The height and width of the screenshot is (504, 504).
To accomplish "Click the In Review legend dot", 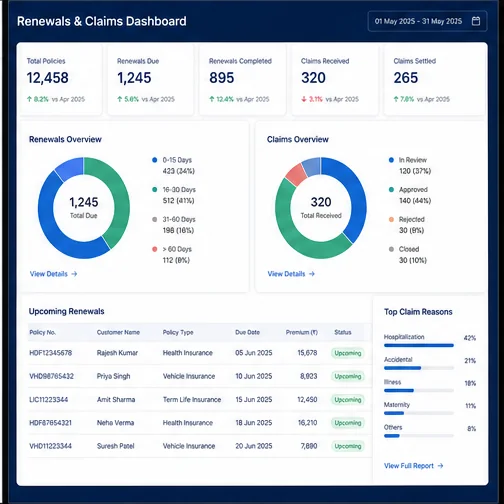I will tap(391, 160).
